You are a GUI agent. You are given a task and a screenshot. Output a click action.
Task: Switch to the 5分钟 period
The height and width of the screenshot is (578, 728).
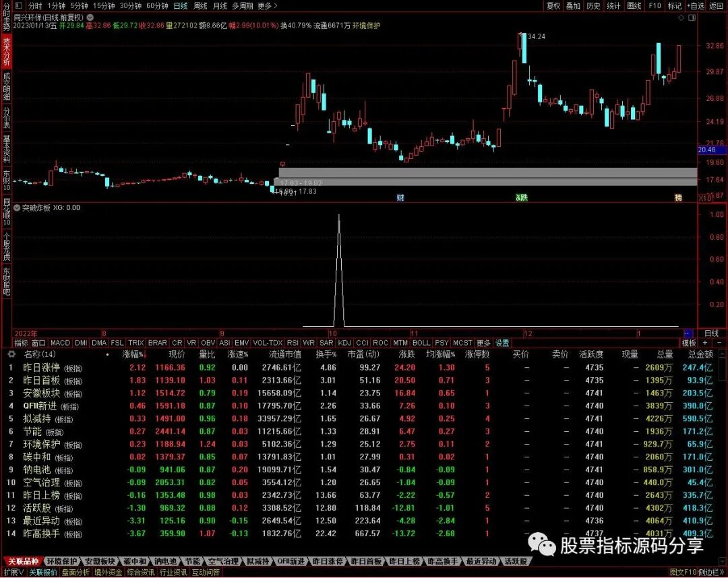80,5
